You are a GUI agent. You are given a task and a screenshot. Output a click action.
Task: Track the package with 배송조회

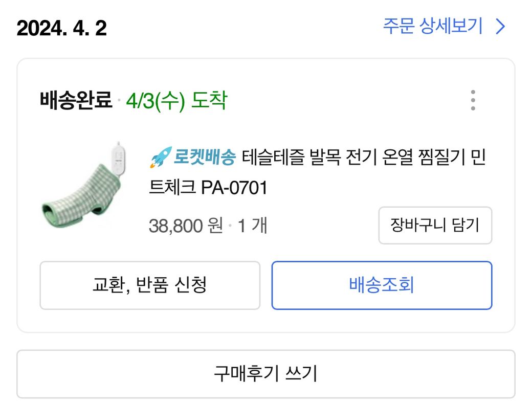click(x=382, y=285)
